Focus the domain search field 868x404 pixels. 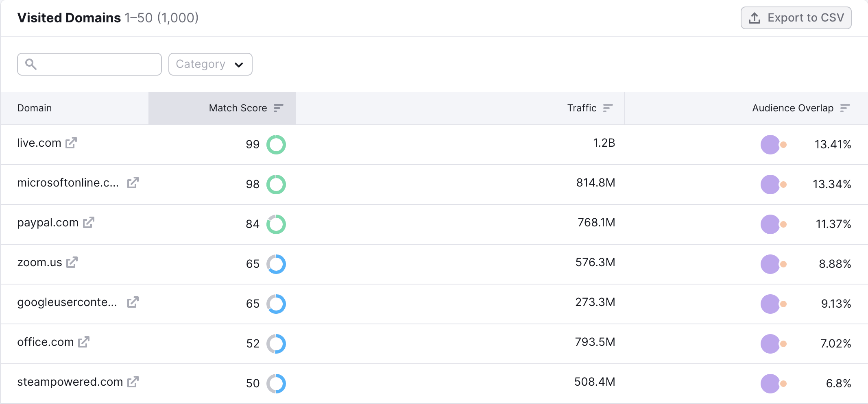click(x=89, y=64)
